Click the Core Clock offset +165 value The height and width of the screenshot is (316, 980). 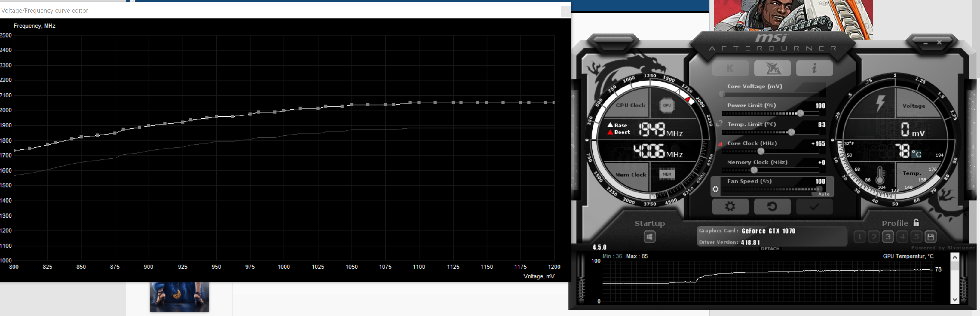tap(818, 143)
